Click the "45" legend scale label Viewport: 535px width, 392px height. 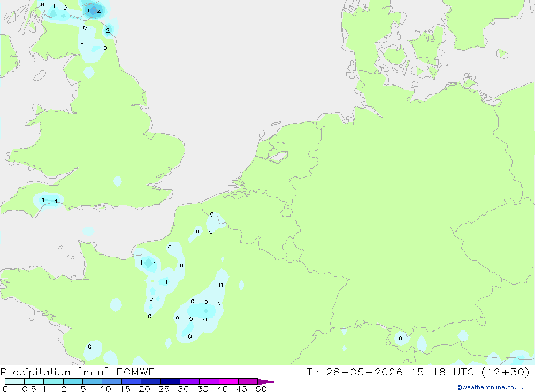click(242, 389)
